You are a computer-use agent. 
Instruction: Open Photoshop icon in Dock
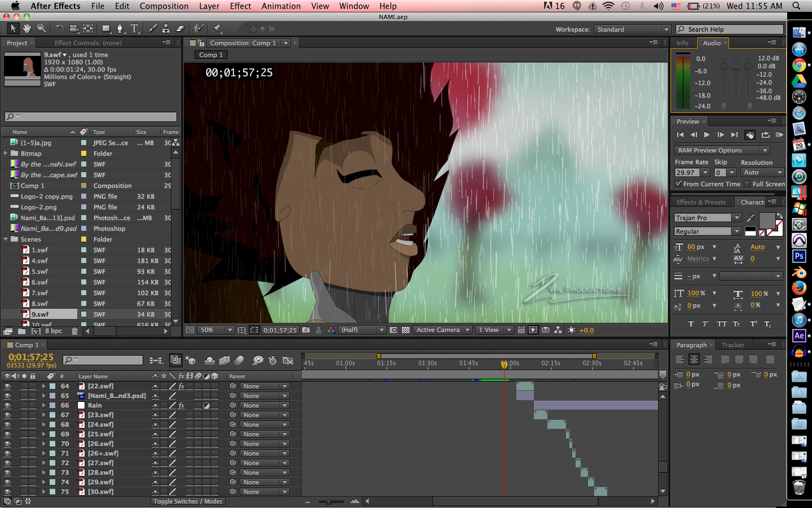coord(799,256)
